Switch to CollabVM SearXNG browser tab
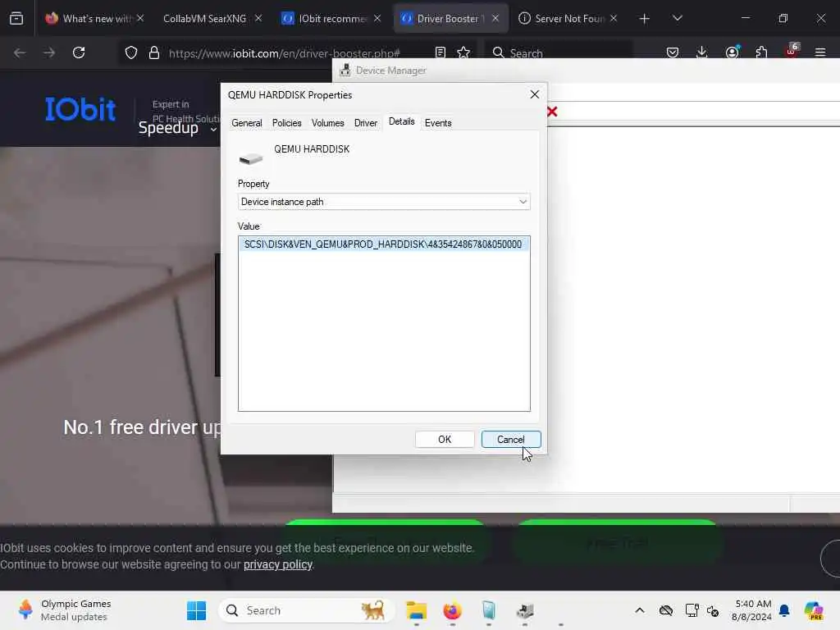Viewport: 840px width, 630px height. (x=204, y=18)
